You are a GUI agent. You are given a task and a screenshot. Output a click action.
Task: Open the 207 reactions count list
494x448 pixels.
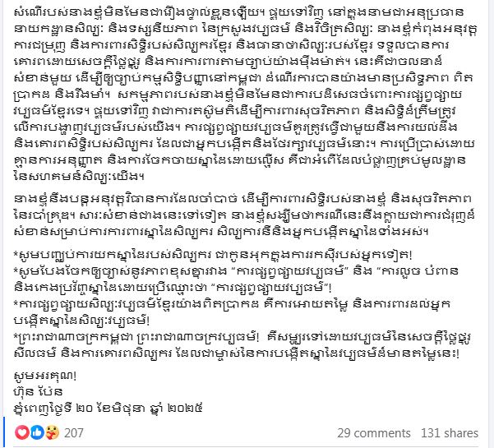click(74, 433)
